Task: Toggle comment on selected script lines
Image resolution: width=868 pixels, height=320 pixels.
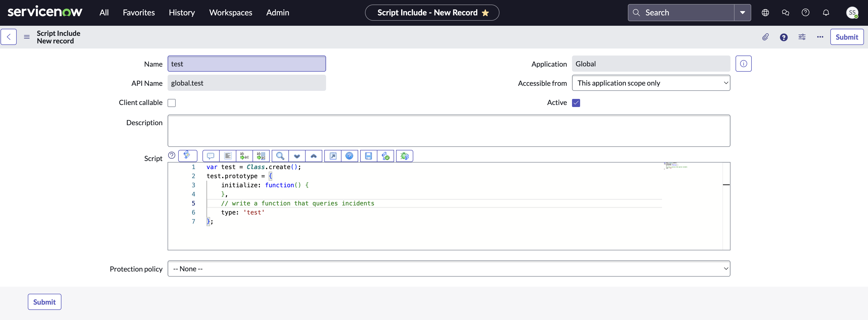Action: pyautogui.click(x=211, y=156)
